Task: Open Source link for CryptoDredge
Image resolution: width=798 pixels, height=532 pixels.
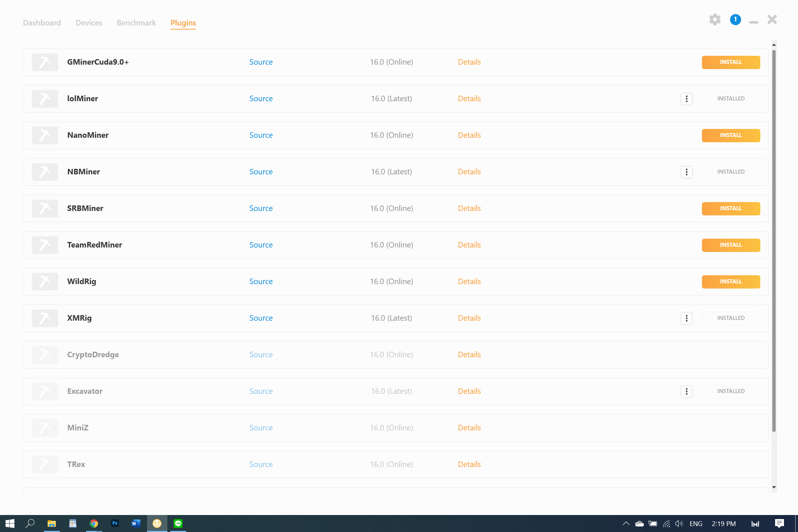Action: tap(261, 355)
